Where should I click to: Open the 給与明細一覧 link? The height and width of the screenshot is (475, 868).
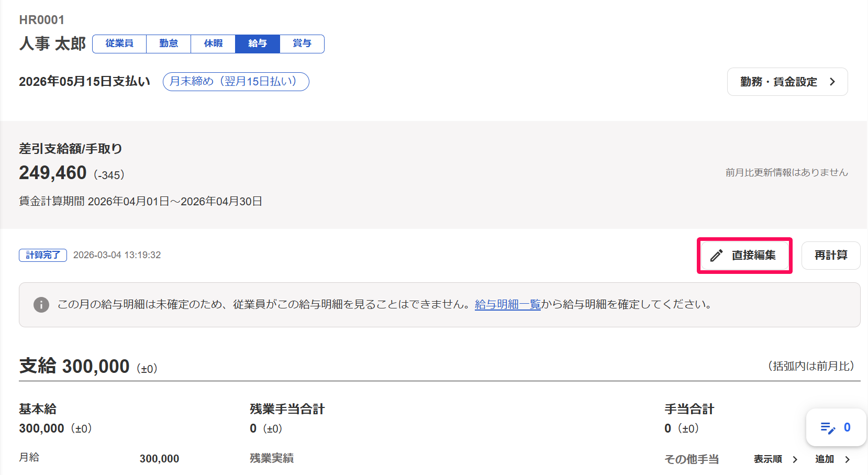coord(508,304)
